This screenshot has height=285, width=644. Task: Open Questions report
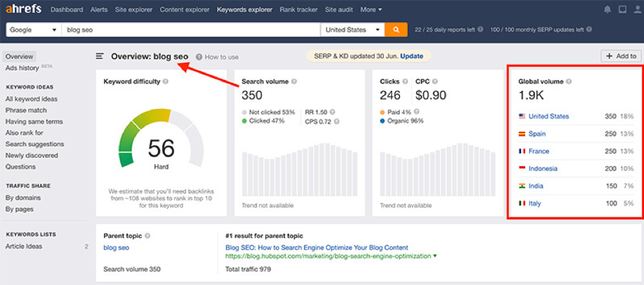pyautogui.click(x=21, y=167)
